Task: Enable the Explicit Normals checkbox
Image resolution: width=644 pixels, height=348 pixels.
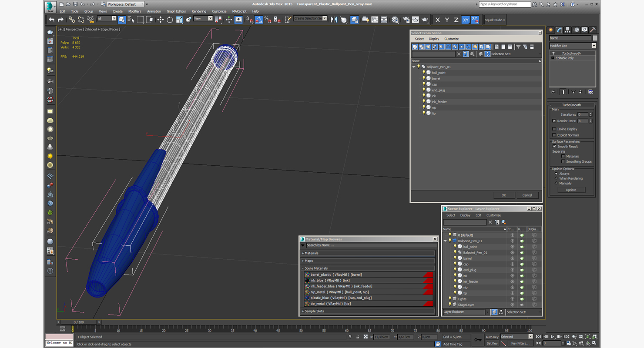Action: (554, 135)
